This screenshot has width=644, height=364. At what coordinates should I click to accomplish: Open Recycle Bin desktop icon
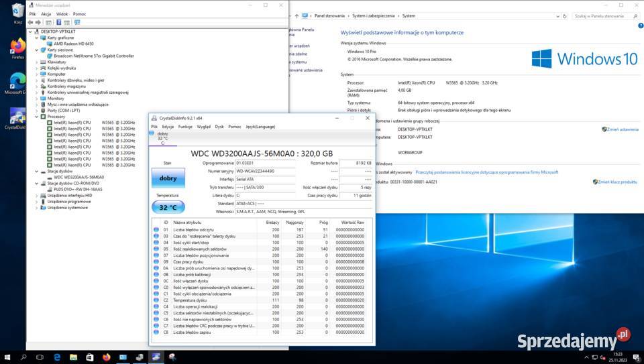tap(17, 13)
